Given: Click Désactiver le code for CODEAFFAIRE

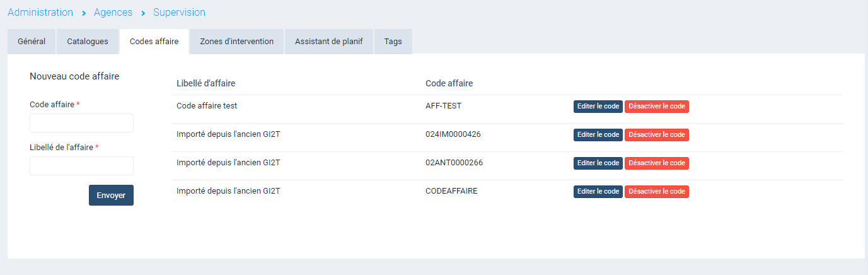Looking at the screenshot, I should coord(656,192).
